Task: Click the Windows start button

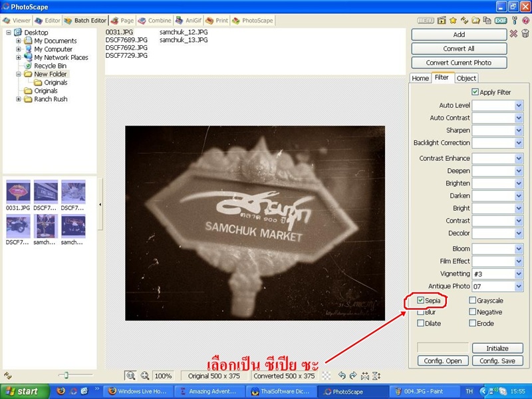Action: pyautogui.click(x=23, y=391)
